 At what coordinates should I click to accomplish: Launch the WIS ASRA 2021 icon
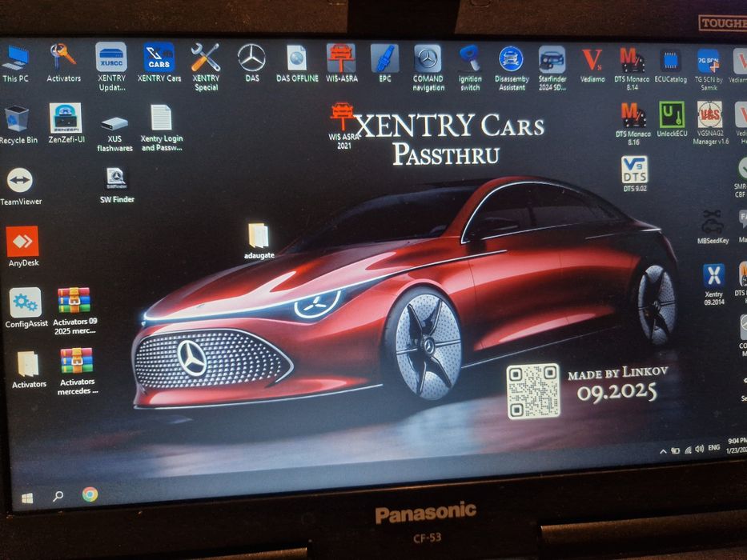(343, 126)
